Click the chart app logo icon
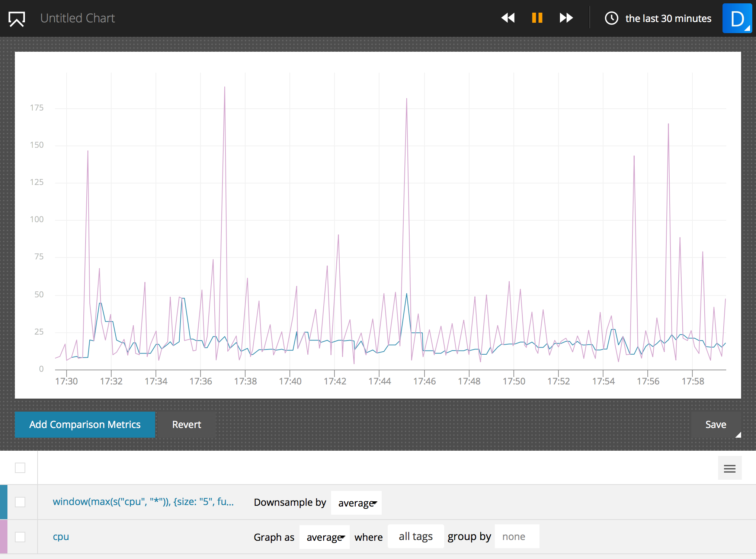Viewport: 756px width, 559px height. 17,19
